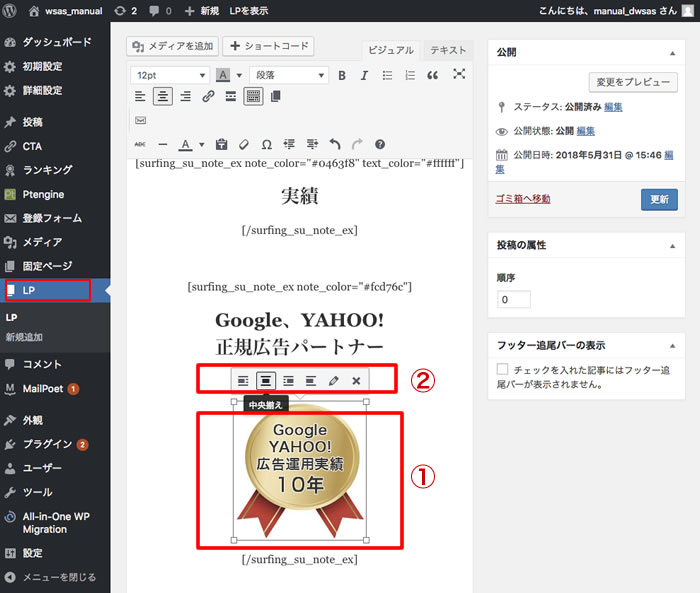Open the 12pt font size dropdown
Viewport: 700px width, 593px height.
(x=169, y=75)
